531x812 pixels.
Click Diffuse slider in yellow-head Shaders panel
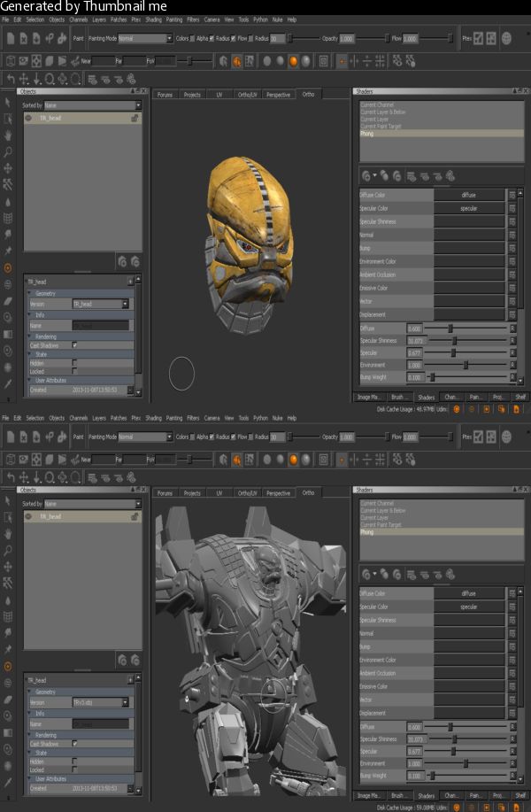tap(466, 329)
